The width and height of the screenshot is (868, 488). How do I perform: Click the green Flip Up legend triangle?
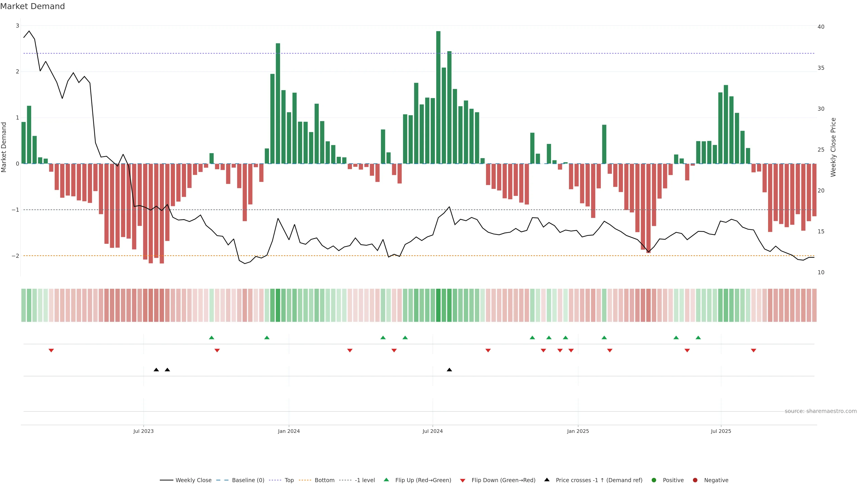click(386, 480)
